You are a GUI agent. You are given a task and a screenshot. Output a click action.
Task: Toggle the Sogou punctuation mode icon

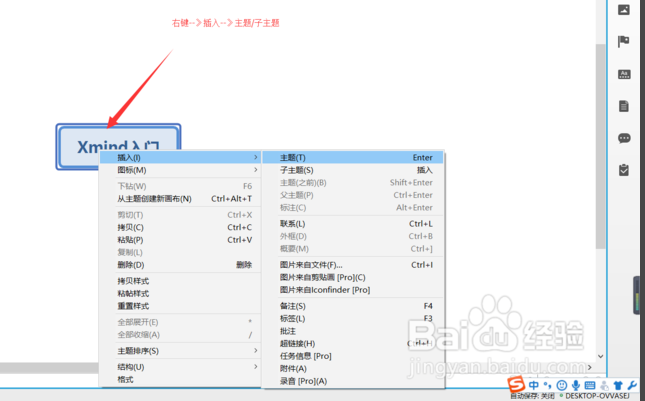point(548,385)
